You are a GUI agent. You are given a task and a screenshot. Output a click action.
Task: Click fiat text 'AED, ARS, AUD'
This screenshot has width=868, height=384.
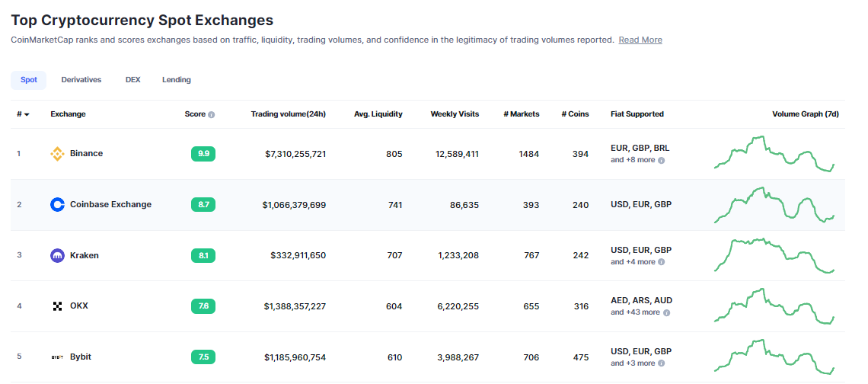642,300
